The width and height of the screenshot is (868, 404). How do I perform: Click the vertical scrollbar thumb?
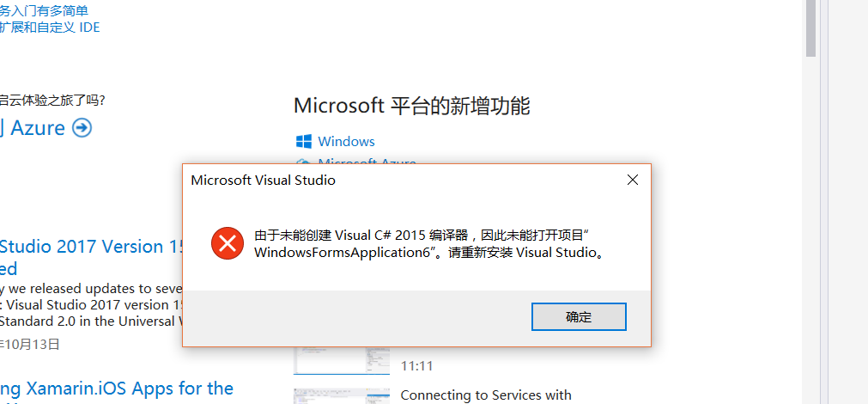[810, 28]
